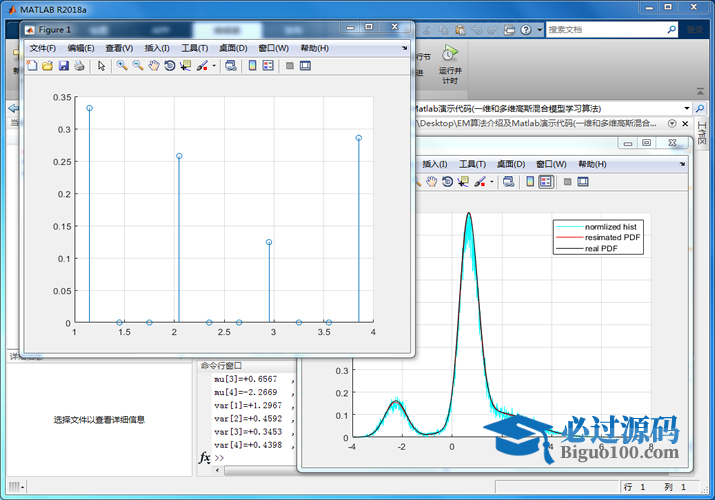The width and height of the screenshot is (715, 500).
Task: Open brush color dropdown arrow in Figure 1
Action: point(214,66)
